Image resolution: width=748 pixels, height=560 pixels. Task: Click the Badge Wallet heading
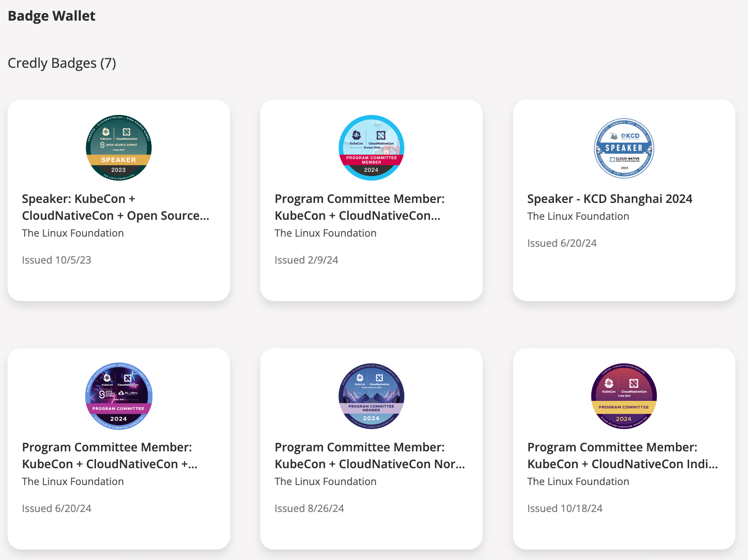click(51, 16)
